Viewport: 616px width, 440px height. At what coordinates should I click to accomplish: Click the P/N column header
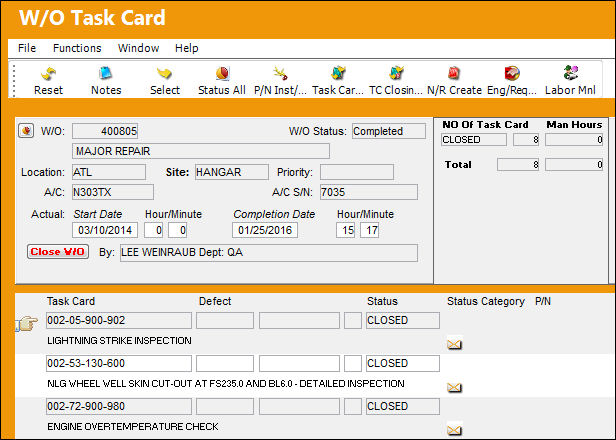pyautogui.click(x=543, y=301)
